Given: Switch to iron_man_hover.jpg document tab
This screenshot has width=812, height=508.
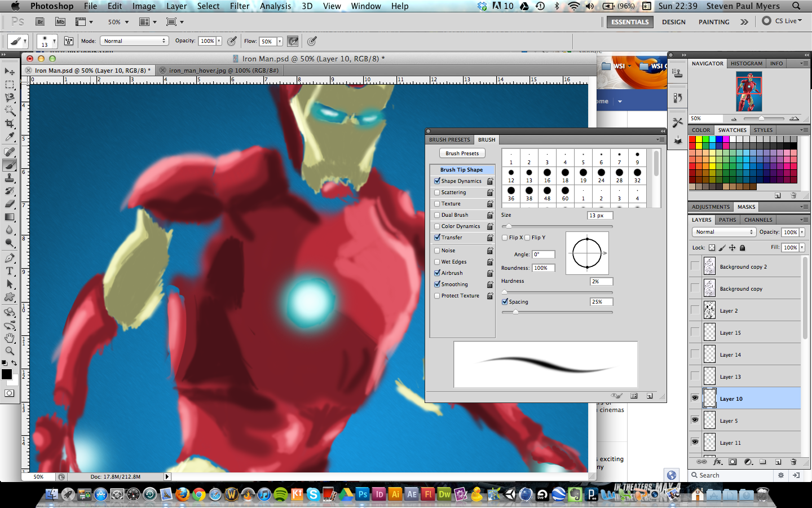Looking at the screenshot, I should click(224, 71).
